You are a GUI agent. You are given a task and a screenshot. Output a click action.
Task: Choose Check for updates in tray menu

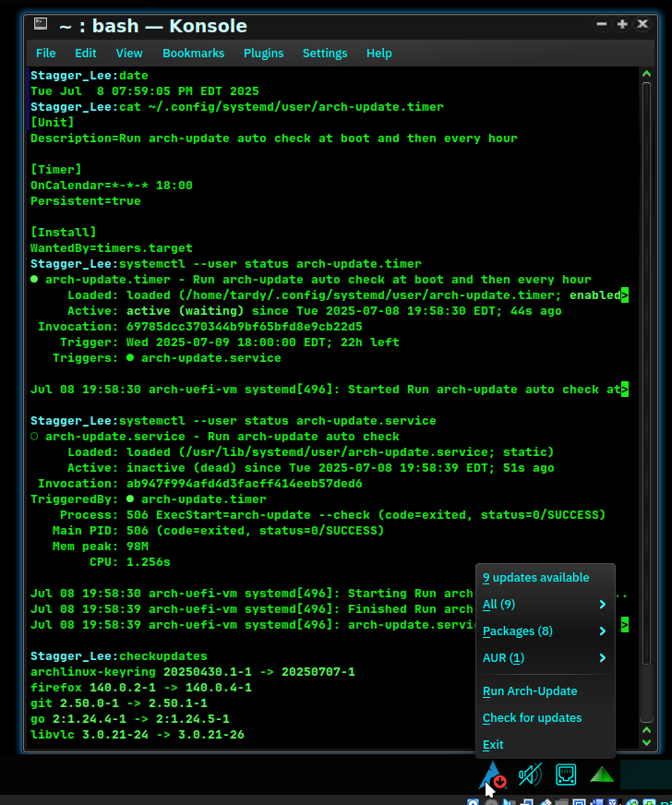coord(546,717)
